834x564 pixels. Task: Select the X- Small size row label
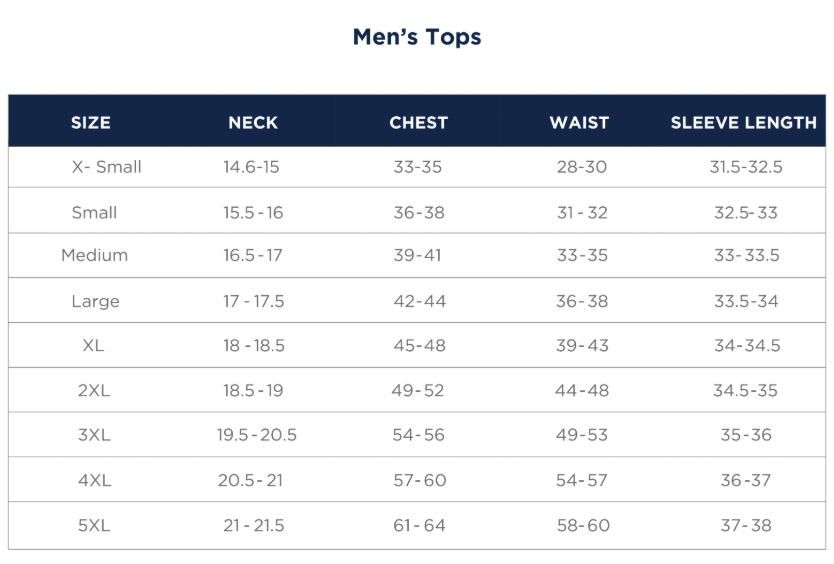(106, 167)
